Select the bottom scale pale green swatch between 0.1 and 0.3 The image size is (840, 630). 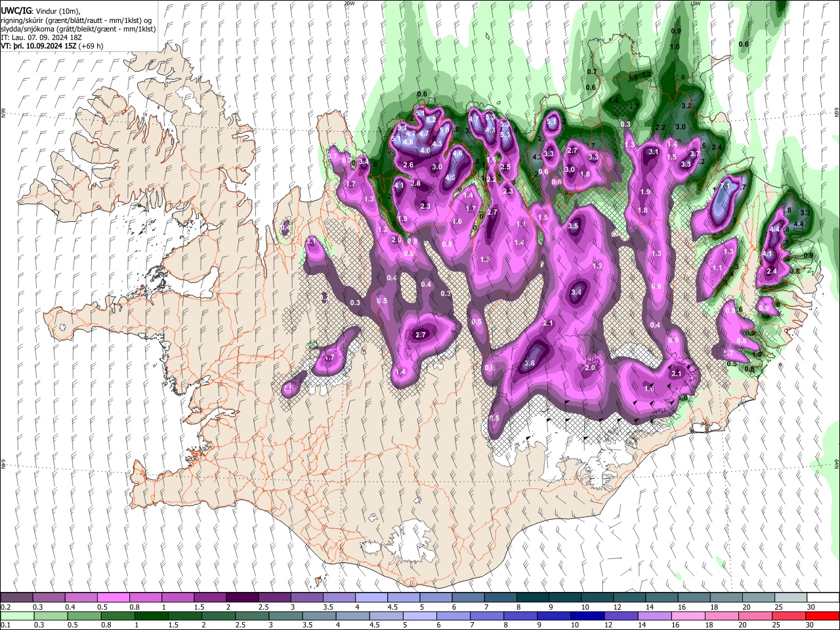point(17,616)
